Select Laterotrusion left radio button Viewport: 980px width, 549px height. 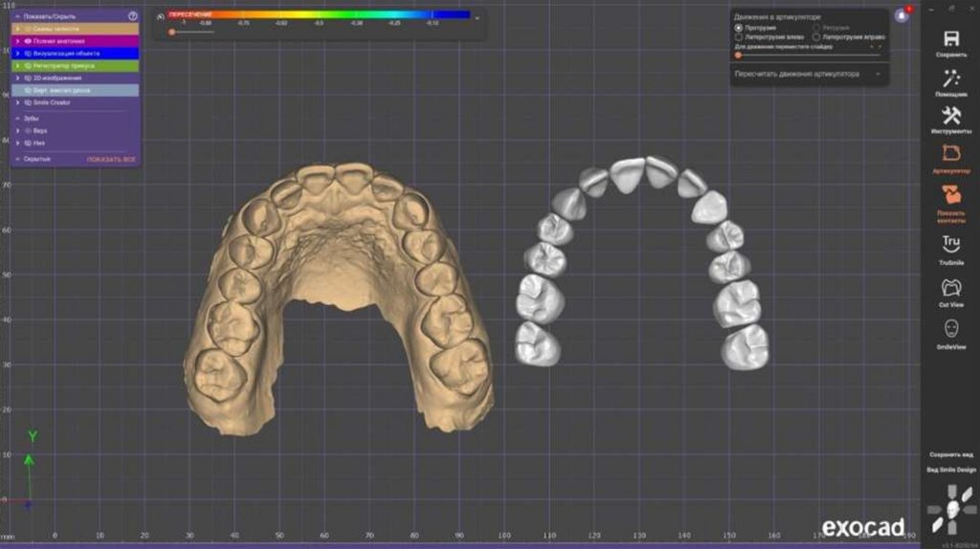[738, 37]
